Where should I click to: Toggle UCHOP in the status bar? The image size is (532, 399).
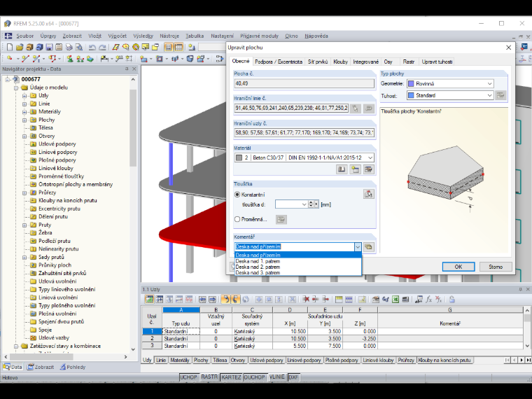[188, 377]
